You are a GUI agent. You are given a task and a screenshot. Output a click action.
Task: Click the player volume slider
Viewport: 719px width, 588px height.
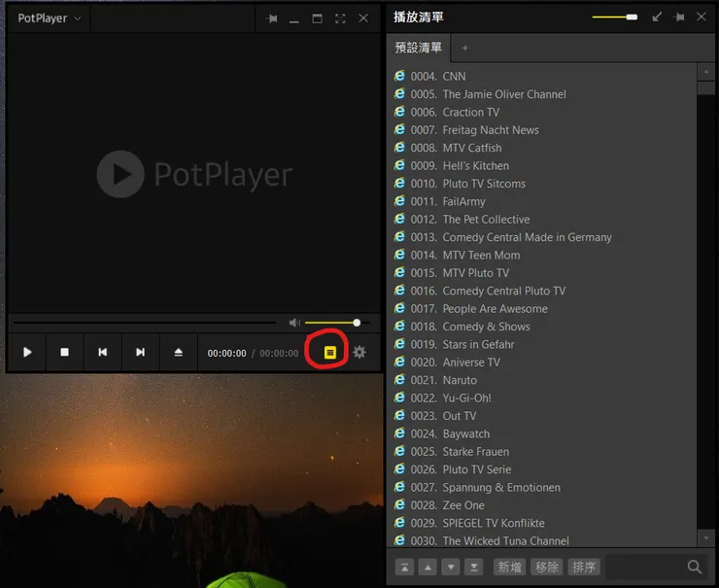[x=332, y=323]
